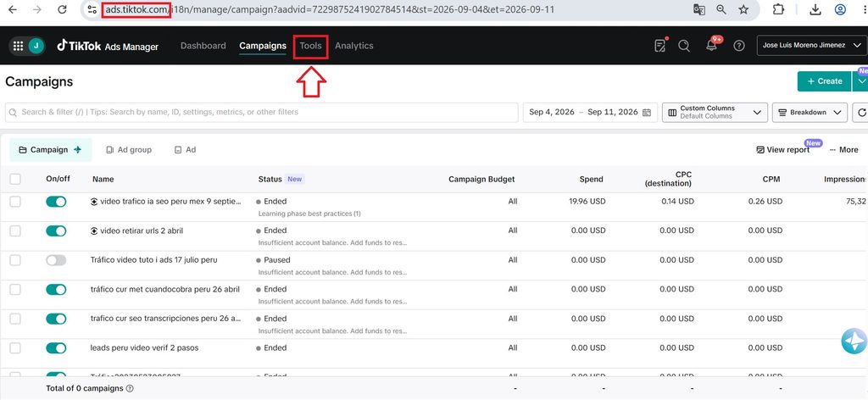Viewport: 868px width, 400px height.
Task: Click the Status column header
Action: click(x=270, y=180)
